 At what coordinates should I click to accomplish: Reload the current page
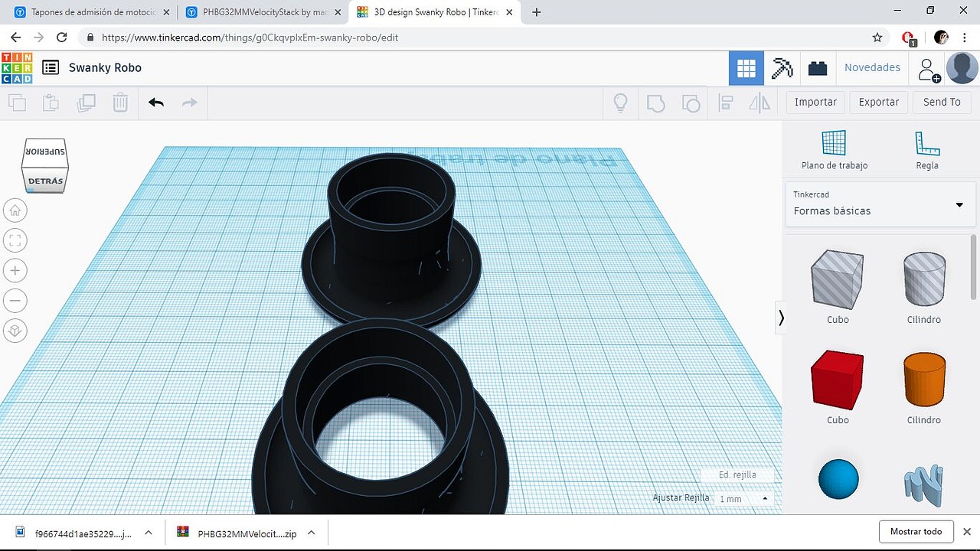(x=62, y=37)
